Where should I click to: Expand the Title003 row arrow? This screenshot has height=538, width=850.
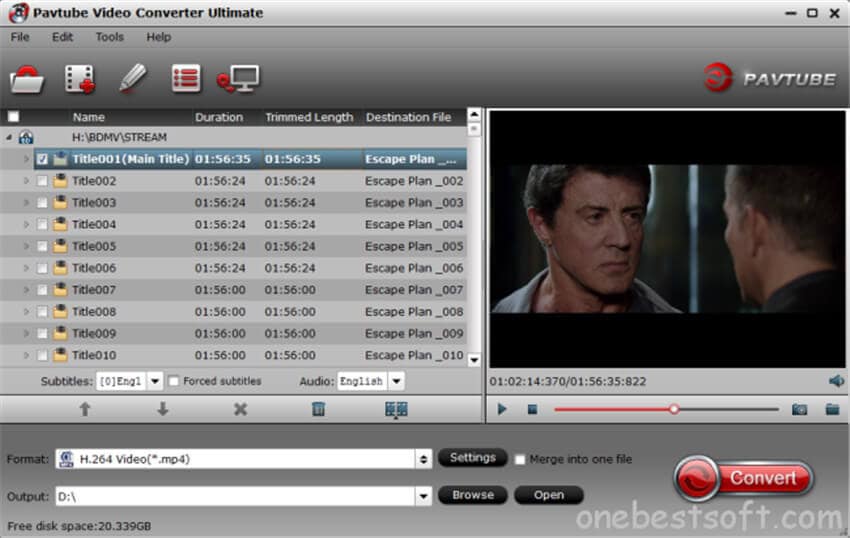[25, 202]
